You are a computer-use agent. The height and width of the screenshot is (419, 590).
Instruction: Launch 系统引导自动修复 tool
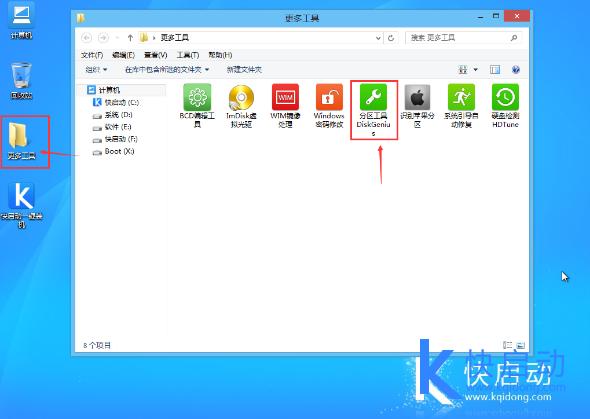(461, 106)
